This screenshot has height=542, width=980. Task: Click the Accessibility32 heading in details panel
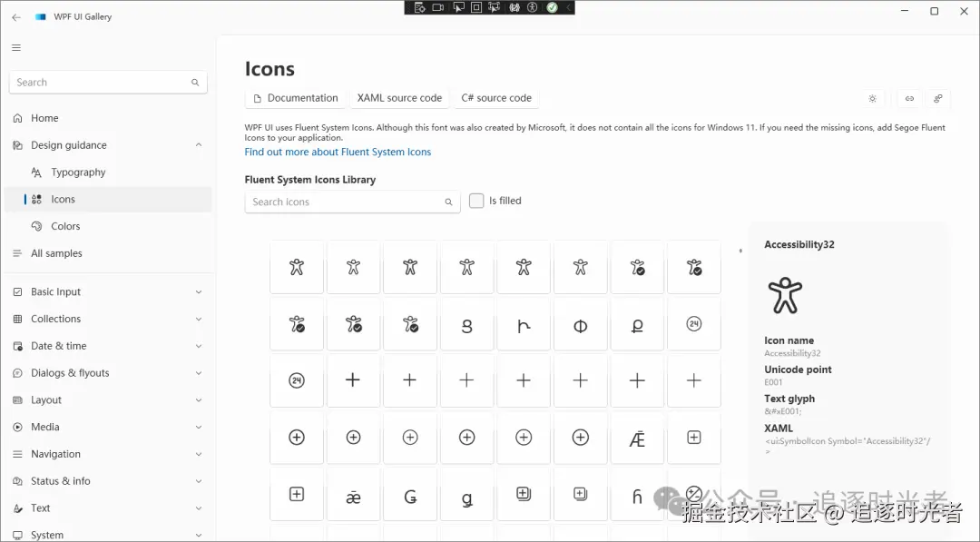click(x=799, y=244)
